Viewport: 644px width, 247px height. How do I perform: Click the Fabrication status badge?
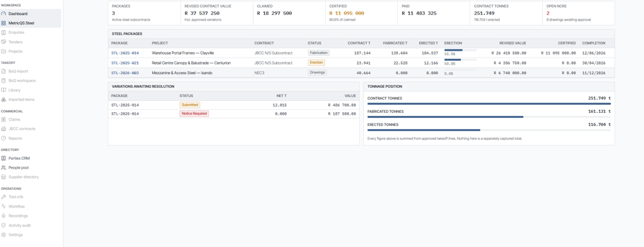[319, 53]
